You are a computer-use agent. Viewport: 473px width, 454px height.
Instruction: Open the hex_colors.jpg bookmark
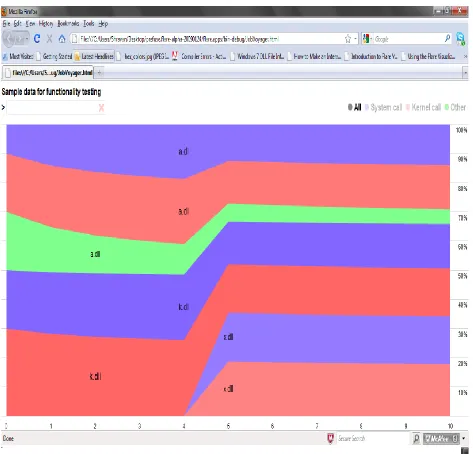pyautogui.click(x=143, y=56)
